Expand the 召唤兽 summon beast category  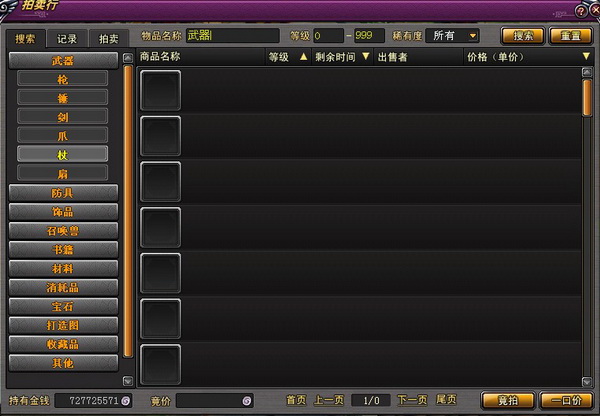63,231
